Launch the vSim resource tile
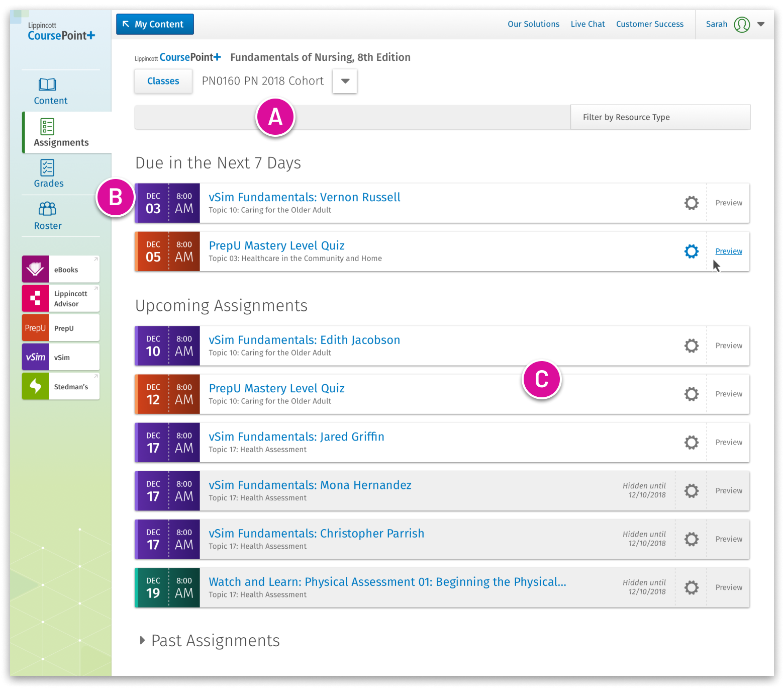 tap(61, 357)
